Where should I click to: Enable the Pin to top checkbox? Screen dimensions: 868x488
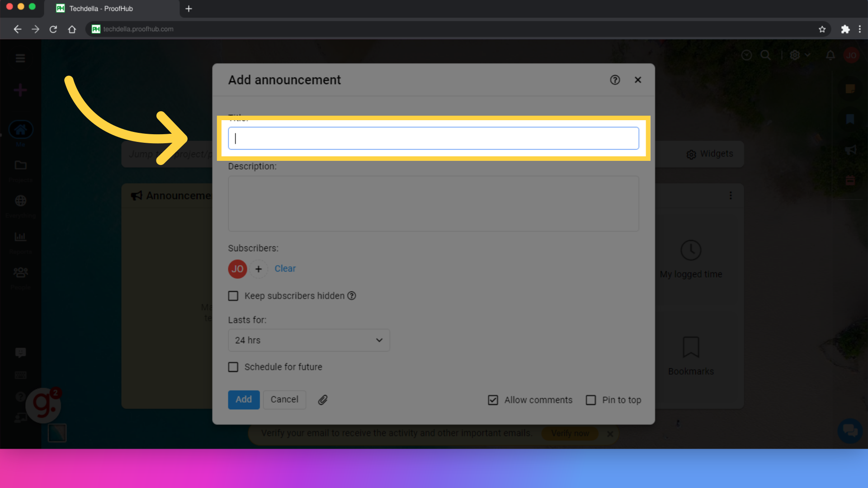[591, 399]
